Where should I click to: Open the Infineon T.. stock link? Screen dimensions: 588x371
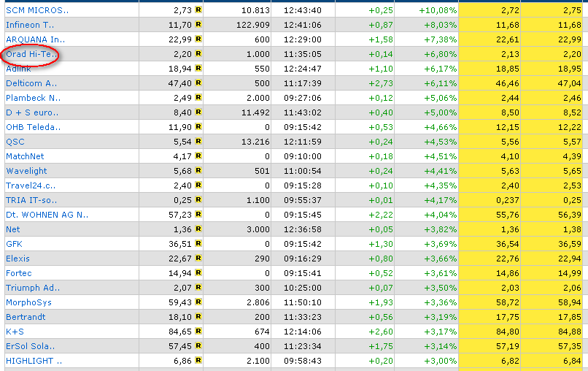click(x=30, y=25)
